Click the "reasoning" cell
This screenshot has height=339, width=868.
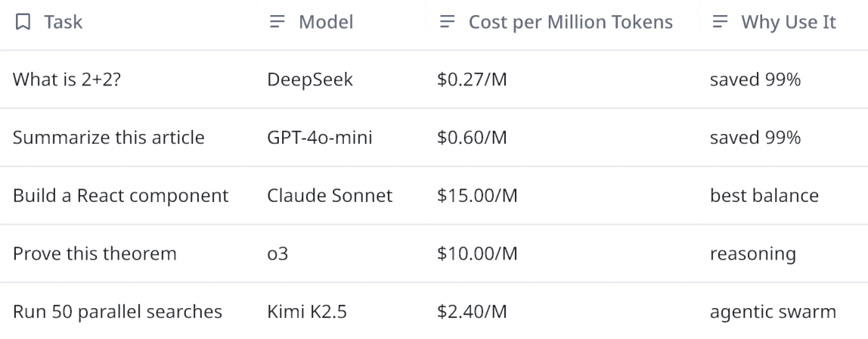point(752,253)
